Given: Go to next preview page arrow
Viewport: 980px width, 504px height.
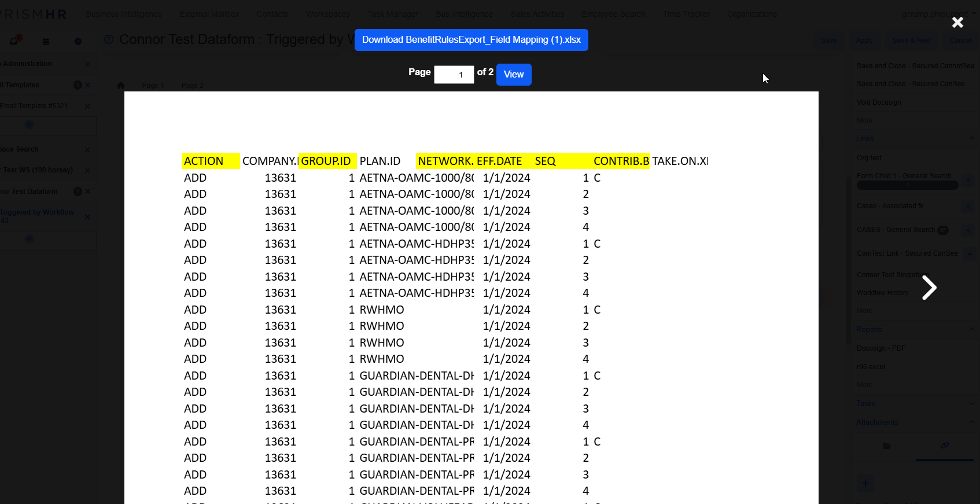Looking at the screenshot, I should [929, 288].
